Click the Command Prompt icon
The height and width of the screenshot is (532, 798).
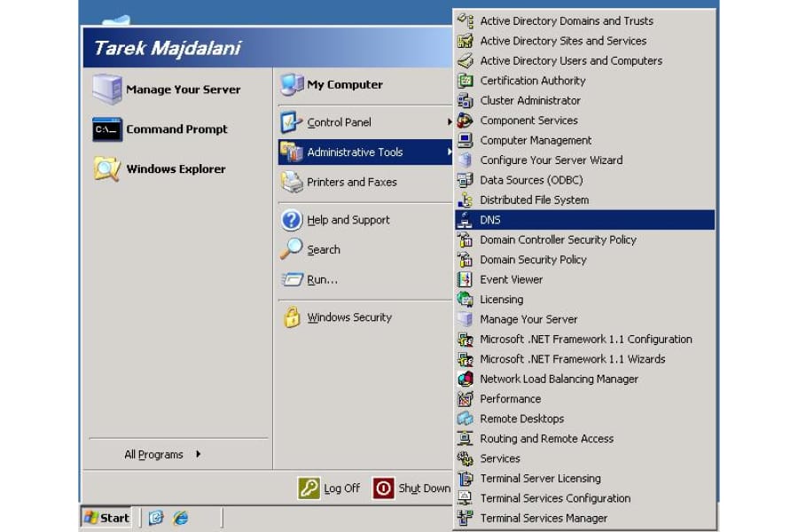coord(107,129)
